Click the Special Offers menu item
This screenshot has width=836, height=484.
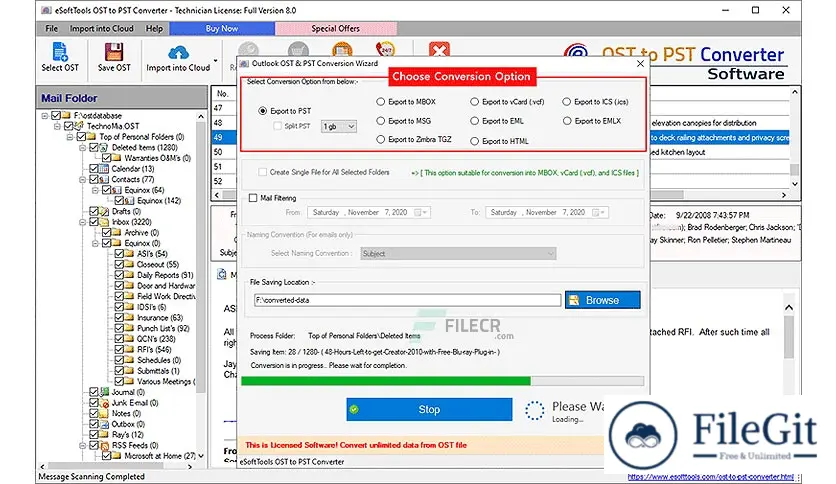335,29
